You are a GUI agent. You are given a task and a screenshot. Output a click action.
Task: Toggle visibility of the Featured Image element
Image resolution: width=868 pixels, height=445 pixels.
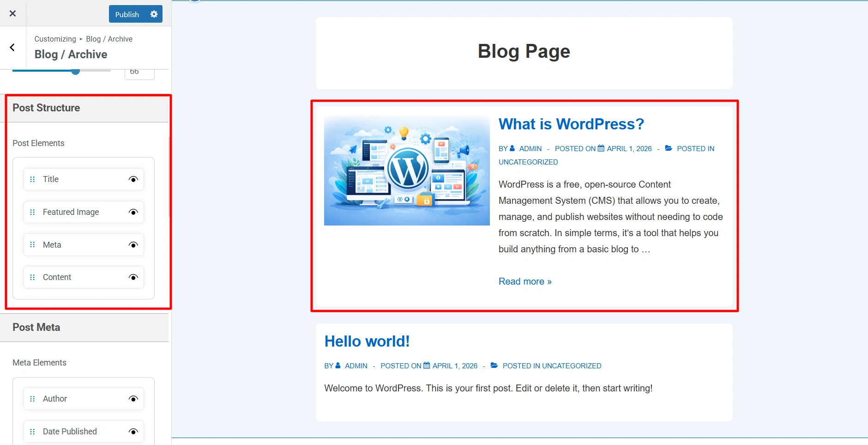coord(133,212)
